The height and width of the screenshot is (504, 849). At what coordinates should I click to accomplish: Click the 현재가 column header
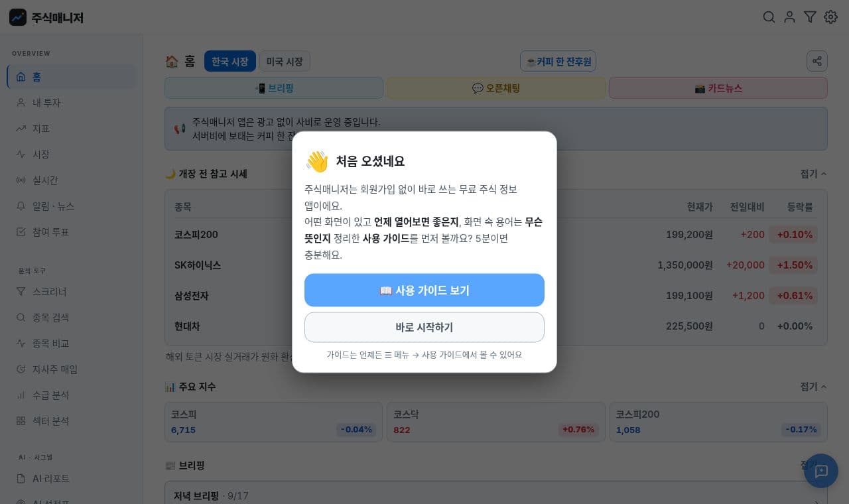[700, 207]
